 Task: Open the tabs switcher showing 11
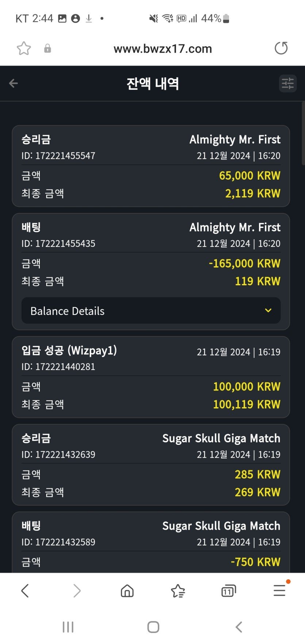229,591
